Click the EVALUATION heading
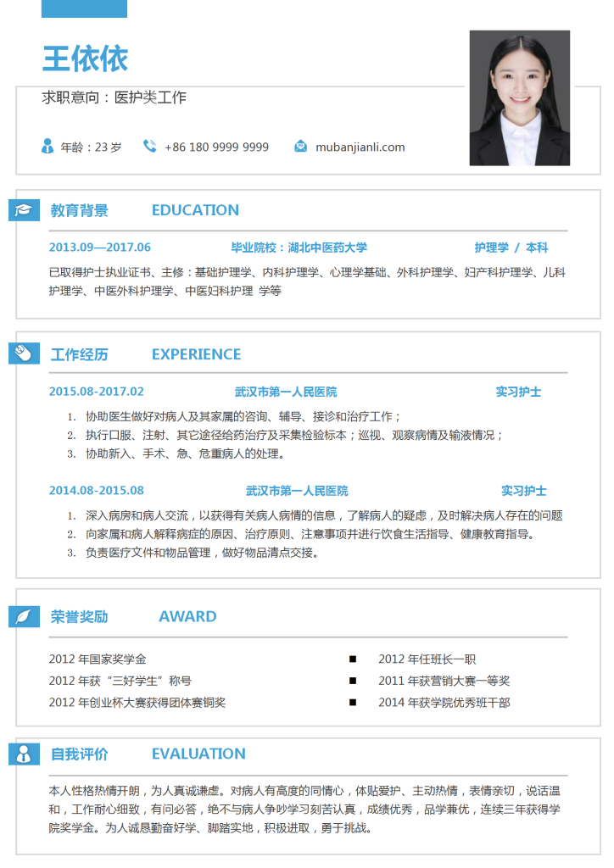This screenshot has height=868, width=614. [198, 754]
